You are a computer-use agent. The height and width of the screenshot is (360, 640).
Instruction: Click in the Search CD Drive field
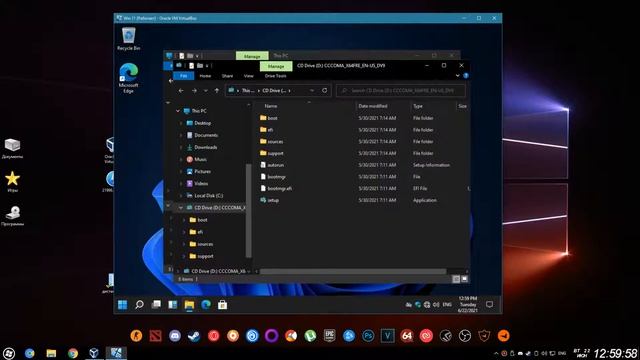pyautogui.click(x=401, y=91)
